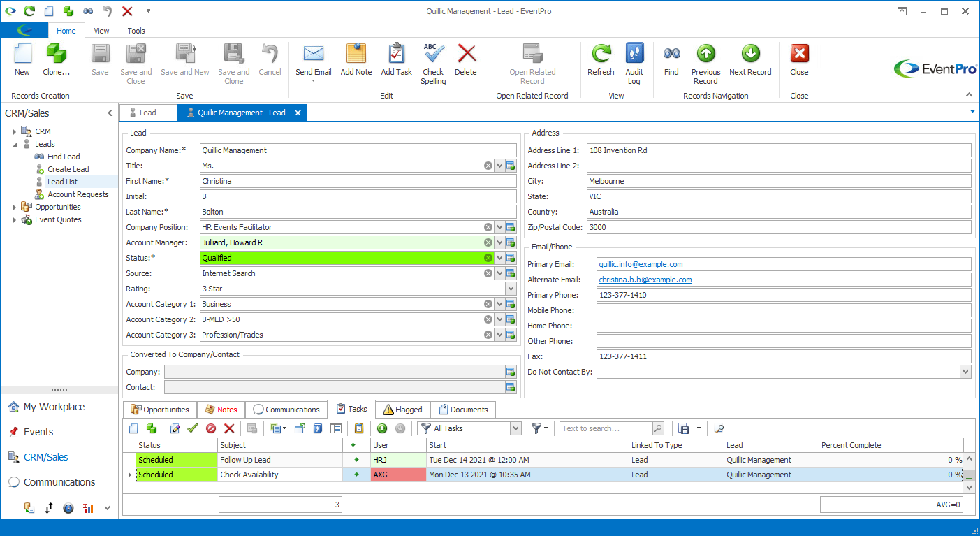Open Send Email dropdown arrow
The height and width of the screenshot is (536, 980).
tap(313, 81)
